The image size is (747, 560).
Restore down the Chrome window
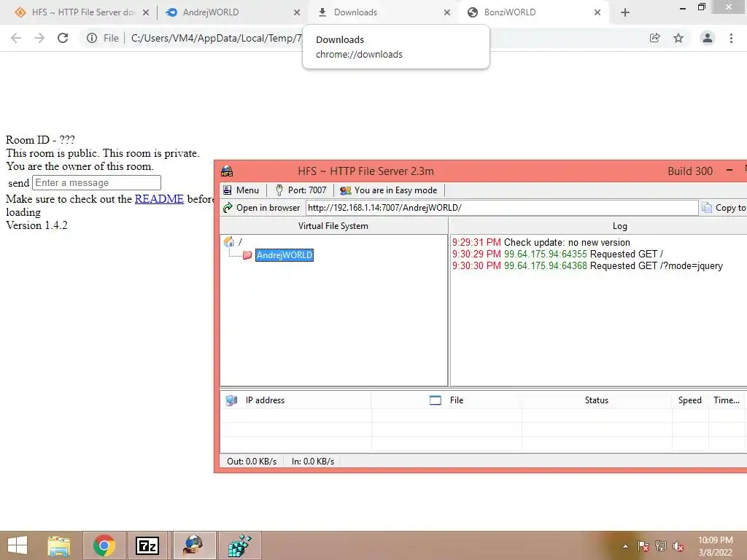[701, 7]
